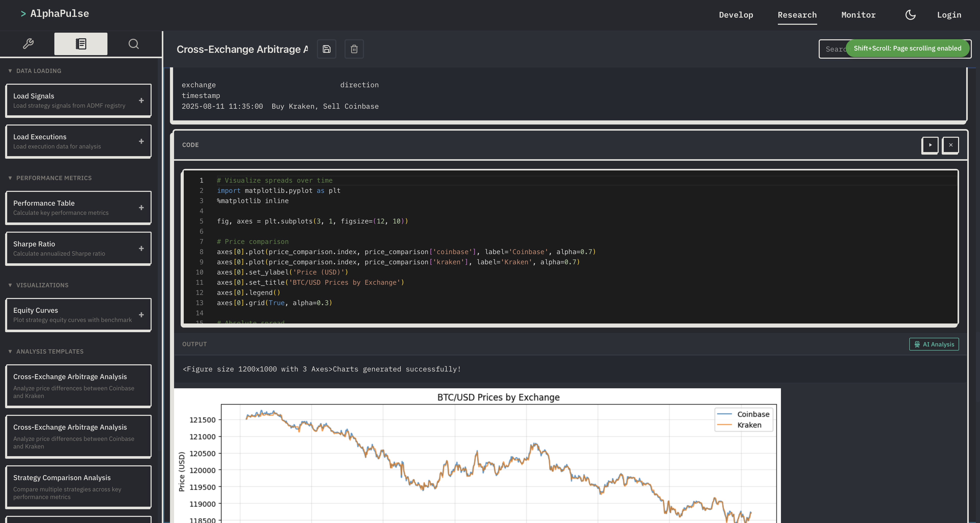Open the Monitor nav item
The height and width of the screenshot is (523, 980).
coord(858,15)
